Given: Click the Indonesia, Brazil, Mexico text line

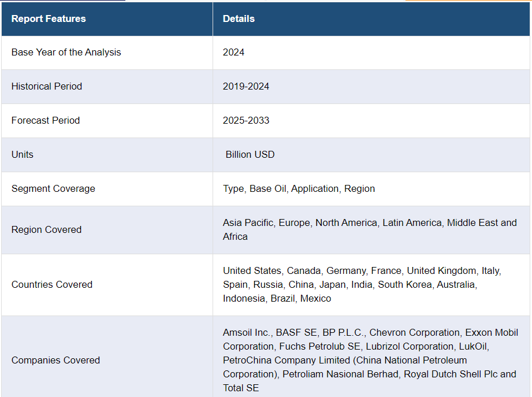Looking at the screenshot, I should click(277, 298).
